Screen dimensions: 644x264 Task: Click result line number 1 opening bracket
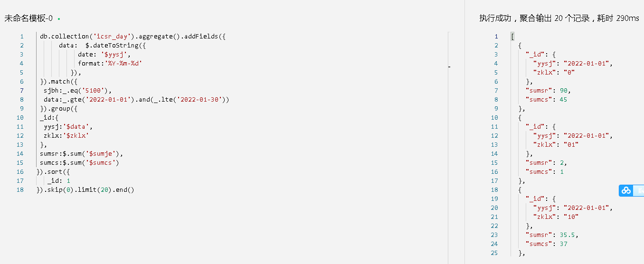pyautogui.click(x=512, y=36)
